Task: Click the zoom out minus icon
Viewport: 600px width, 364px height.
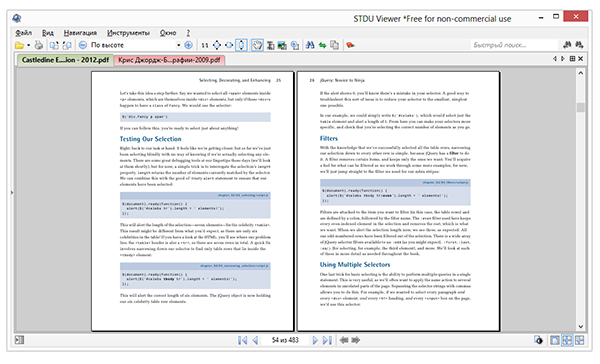Action: point(83,45)
